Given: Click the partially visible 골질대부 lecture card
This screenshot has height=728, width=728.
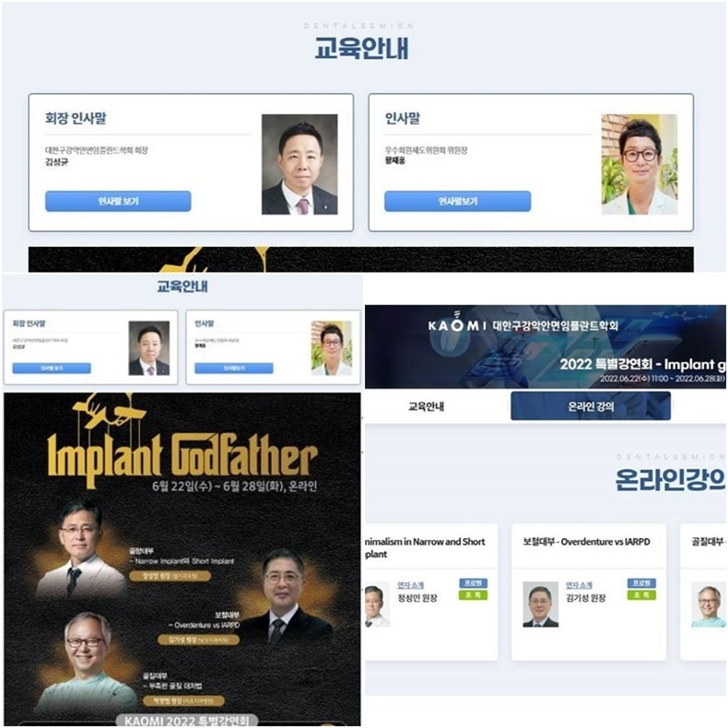Looking at the screenshot, I should pos(703,592).
